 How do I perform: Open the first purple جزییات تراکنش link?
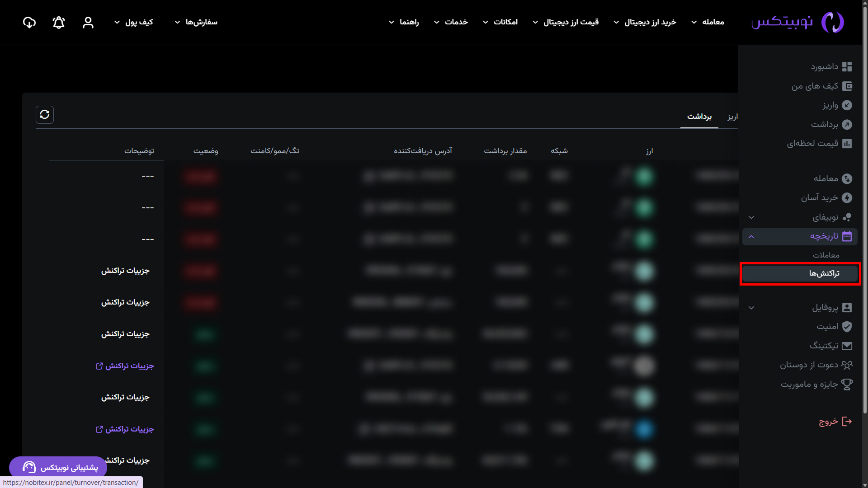coord(125,366)
